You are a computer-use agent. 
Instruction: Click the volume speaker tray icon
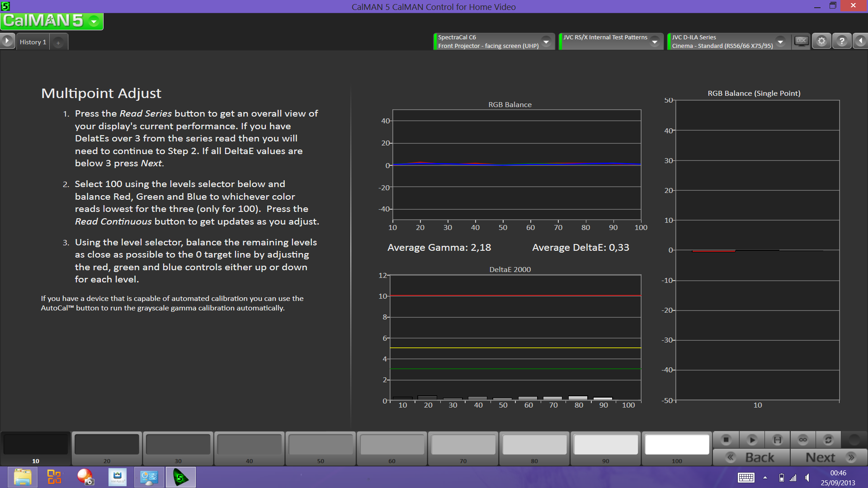pos(807,478)
